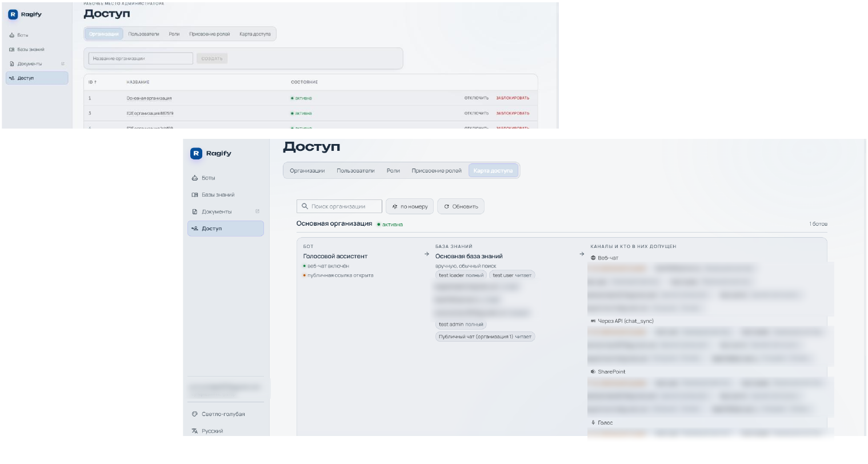Switch to Пользователи tab in the Карта доступа window

point(355,171)
